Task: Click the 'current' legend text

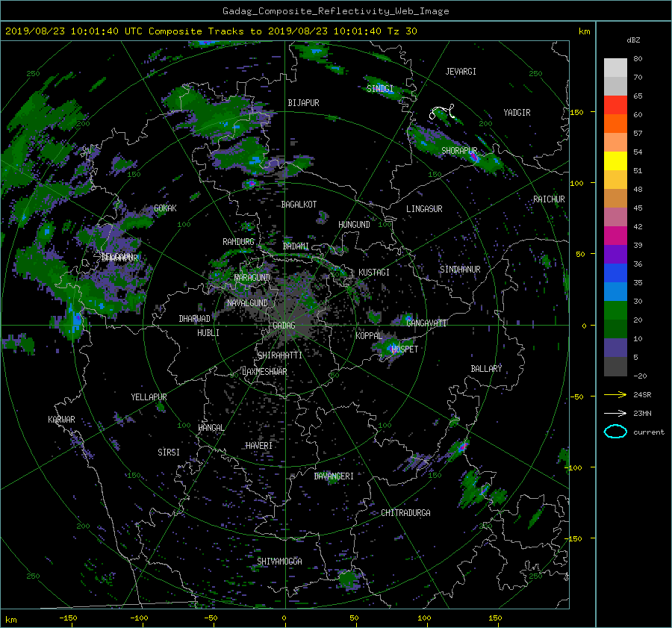Action: 649,432
